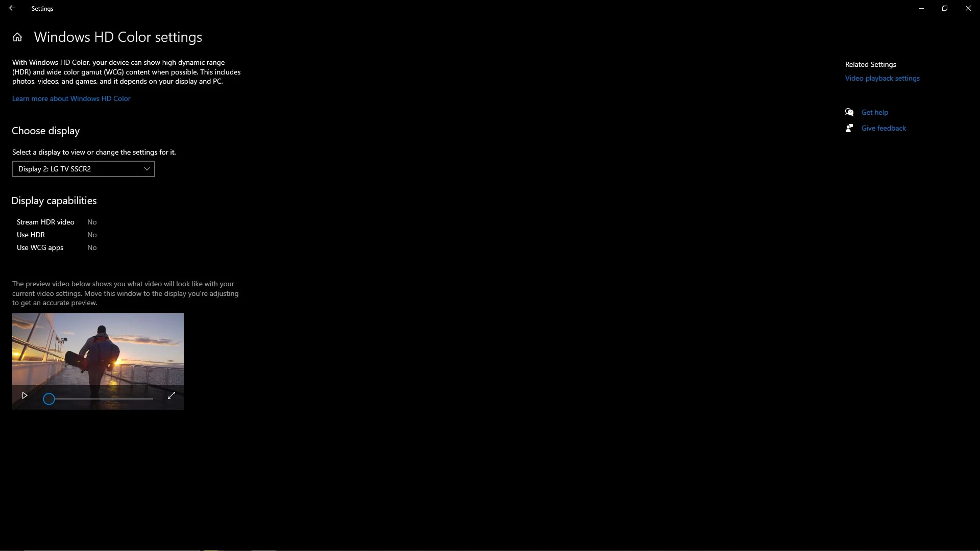This screenshot has width=980, height=551.
Task: Give feedback on Windows HD Color
Action: coord(883,128)
